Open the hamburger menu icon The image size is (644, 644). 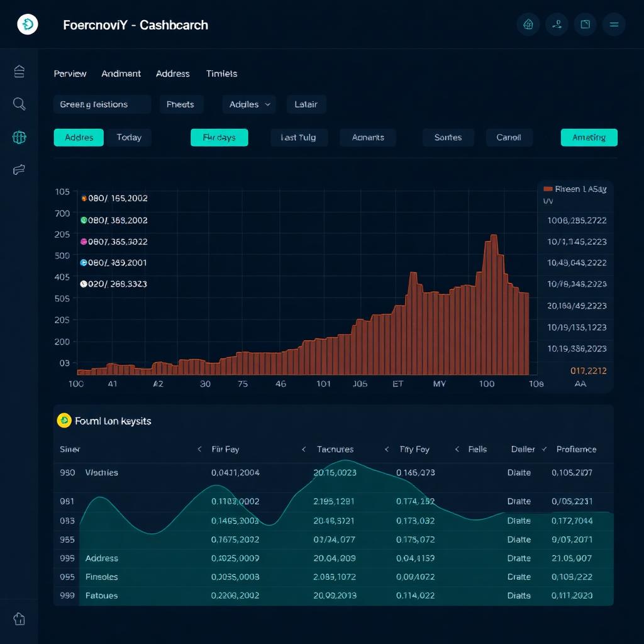[614, 25]
